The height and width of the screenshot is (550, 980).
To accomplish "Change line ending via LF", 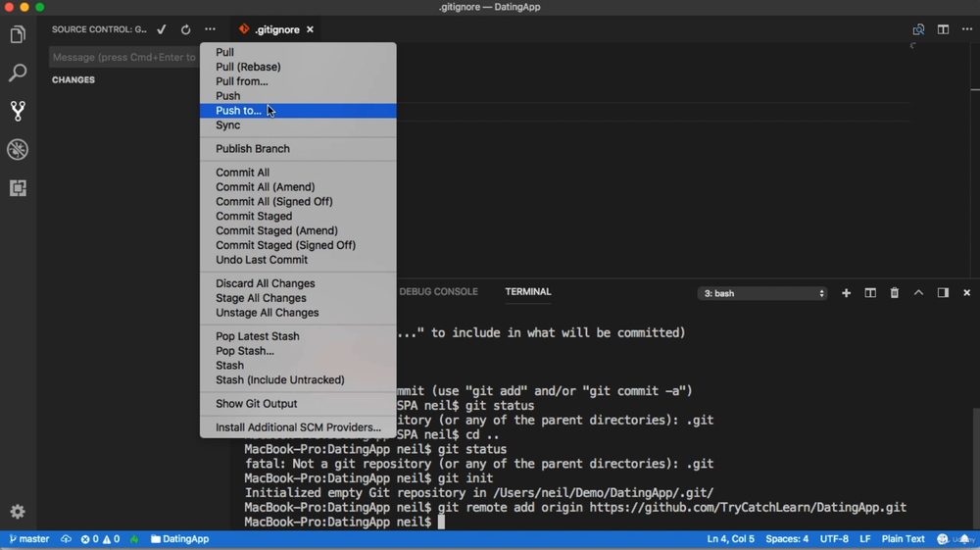I will pos(865,539).
